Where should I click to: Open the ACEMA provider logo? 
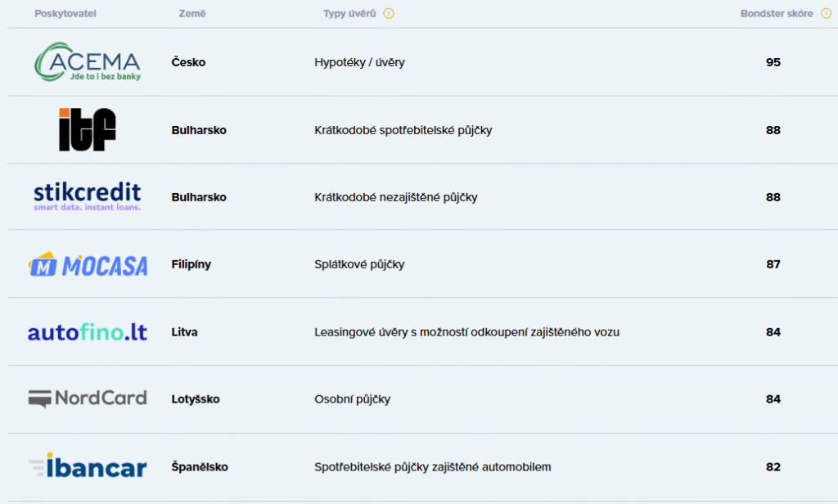click(88, 62)
